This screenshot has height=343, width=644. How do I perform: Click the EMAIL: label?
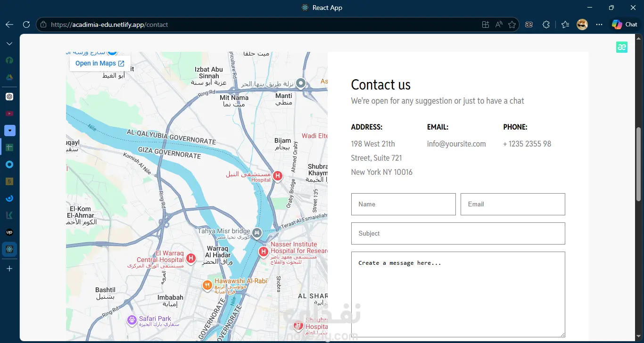[438, 127]
